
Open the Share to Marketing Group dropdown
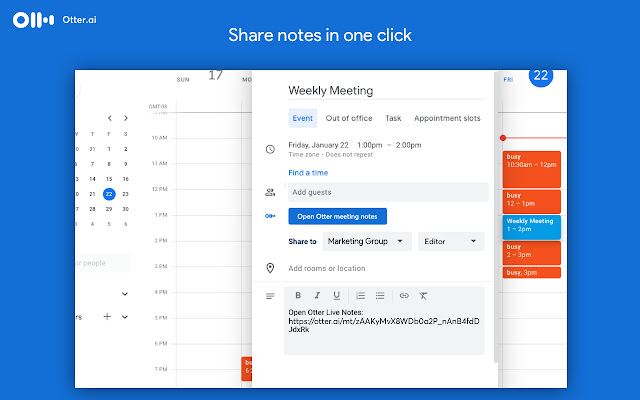pyautogui.click(x=367, y=241)
